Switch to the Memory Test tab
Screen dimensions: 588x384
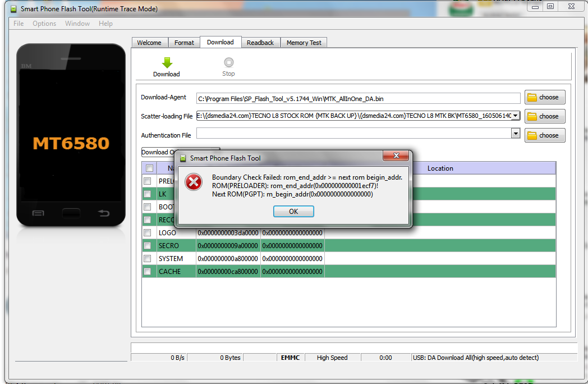tap(304, 43)
